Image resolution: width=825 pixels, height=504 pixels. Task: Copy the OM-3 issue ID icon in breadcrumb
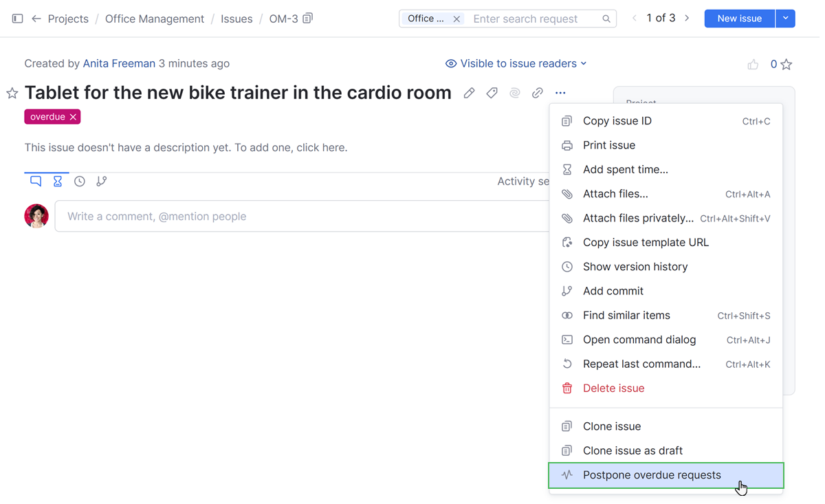[x=308, y=19]
